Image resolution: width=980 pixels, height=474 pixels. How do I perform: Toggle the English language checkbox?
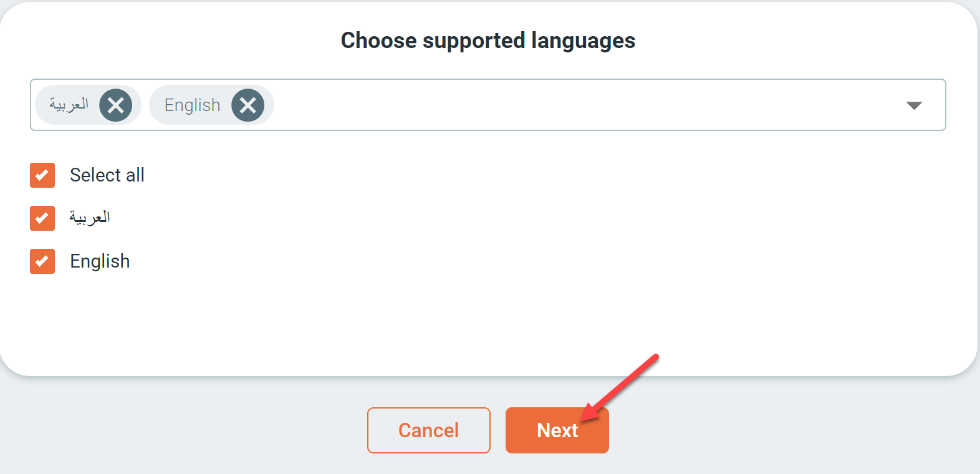pyautogui.click(x=42, y=261)
